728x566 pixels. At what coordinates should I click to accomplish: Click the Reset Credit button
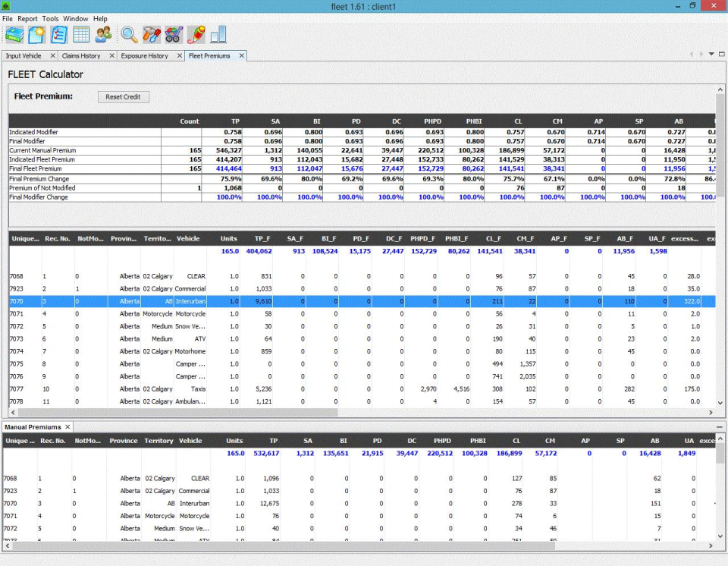pos(123,96)
